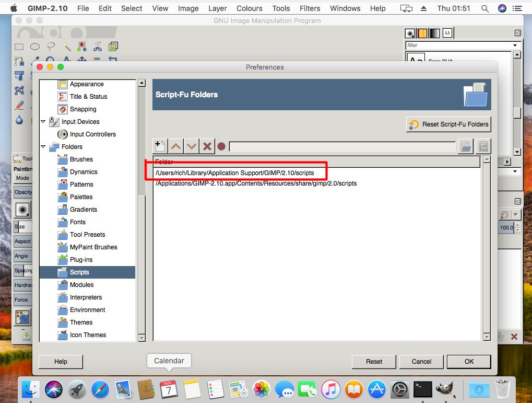Viewport: 532px width, 403px height.
Task: Click scroll-down arrow of preferences tree
Action: click(142, 338)
